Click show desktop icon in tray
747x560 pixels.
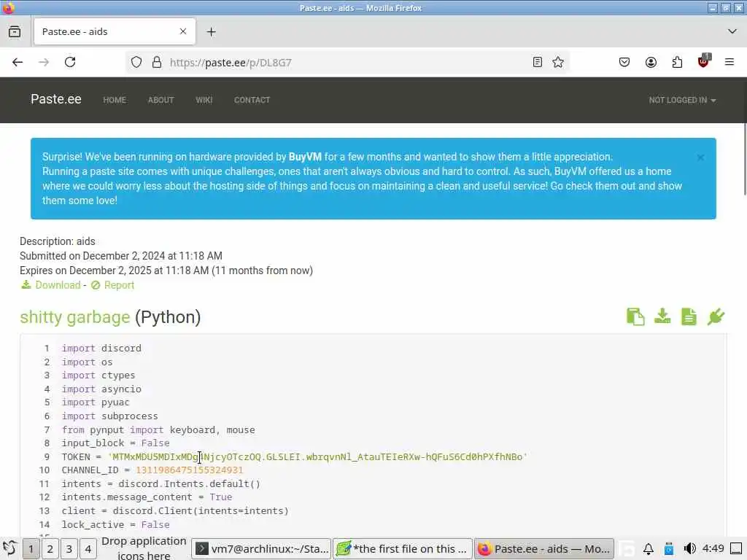737,549
